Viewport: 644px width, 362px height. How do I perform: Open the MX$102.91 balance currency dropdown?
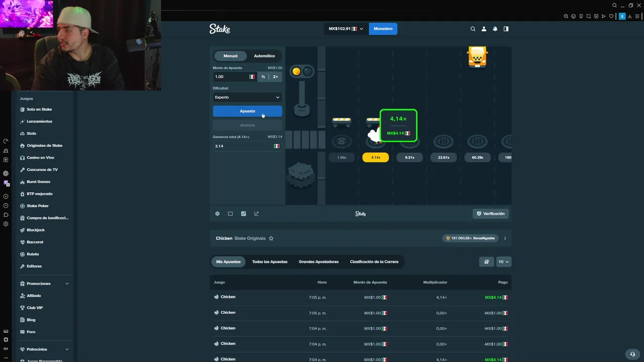pyautogui.click(x=346, y=29)
